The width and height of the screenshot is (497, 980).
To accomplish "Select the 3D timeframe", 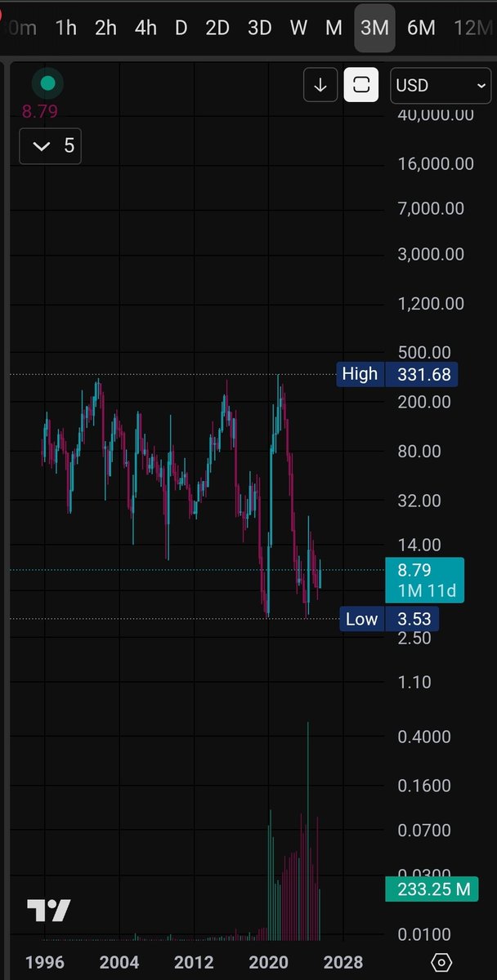I will [259, 28].
